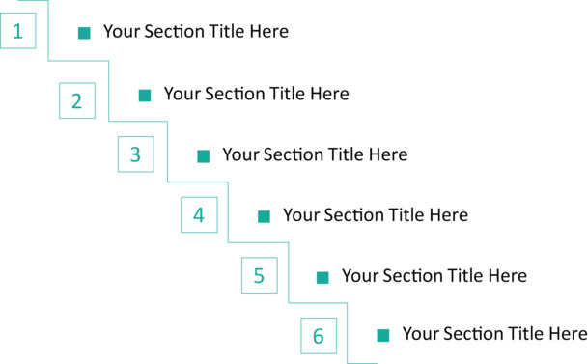This screenshot has height=364, width=588.
Task: Click the numbered box labeled 4
Action: [199, 214]
